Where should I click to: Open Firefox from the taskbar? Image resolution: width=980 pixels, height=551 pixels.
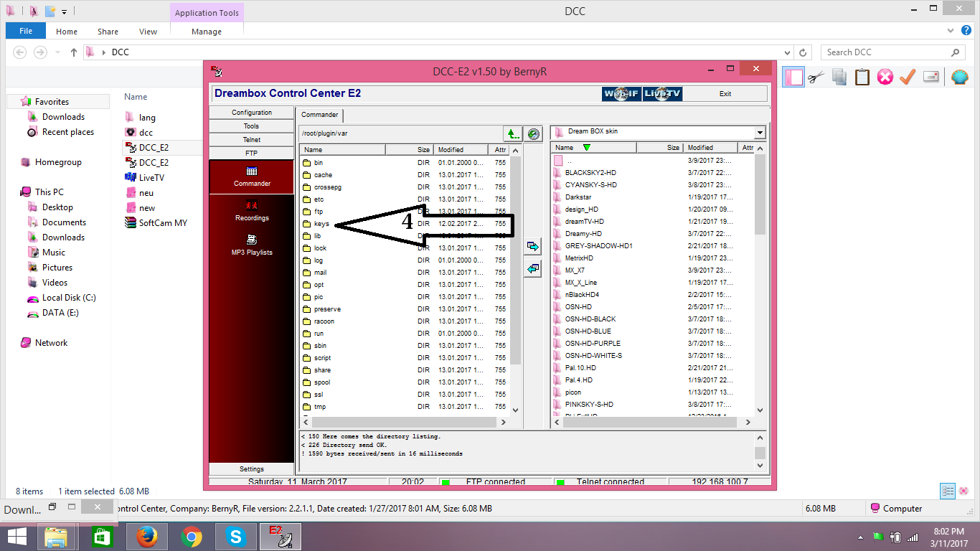[146, 537]
